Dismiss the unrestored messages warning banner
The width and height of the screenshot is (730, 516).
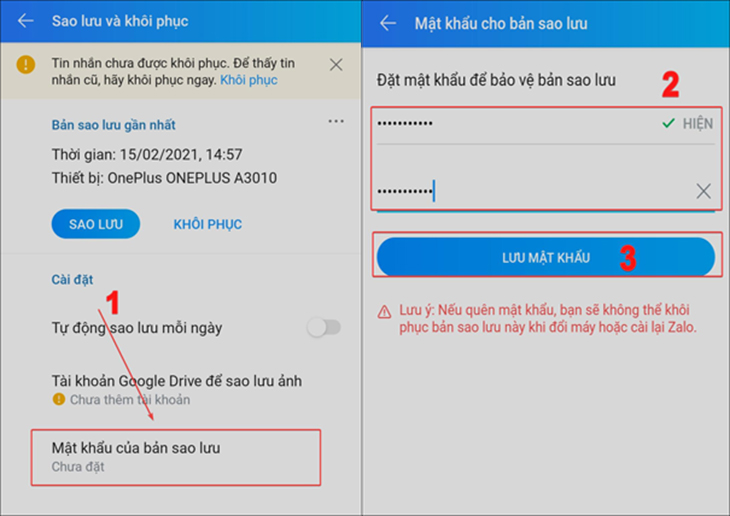pos(336,65)
